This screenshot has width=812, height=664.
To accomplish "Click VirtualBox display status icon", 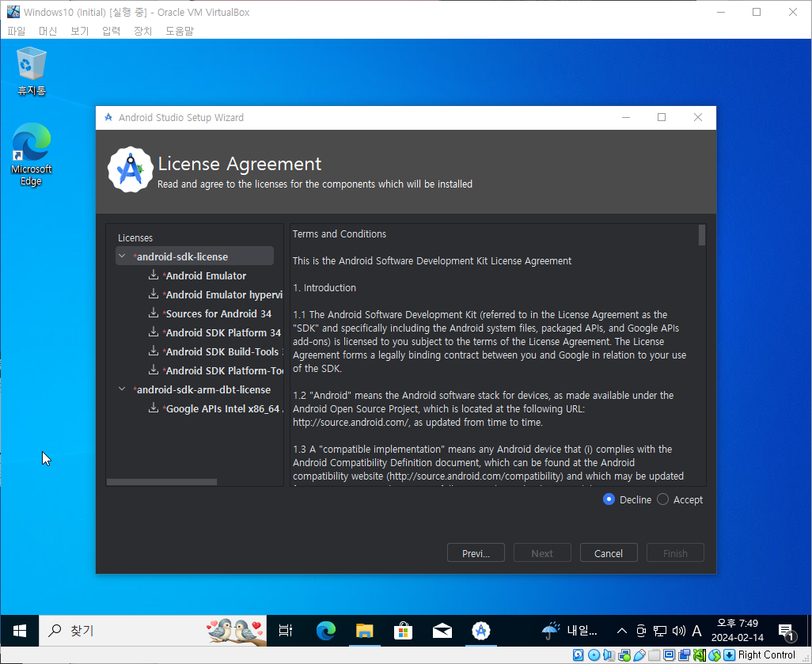I will (669, 655).
